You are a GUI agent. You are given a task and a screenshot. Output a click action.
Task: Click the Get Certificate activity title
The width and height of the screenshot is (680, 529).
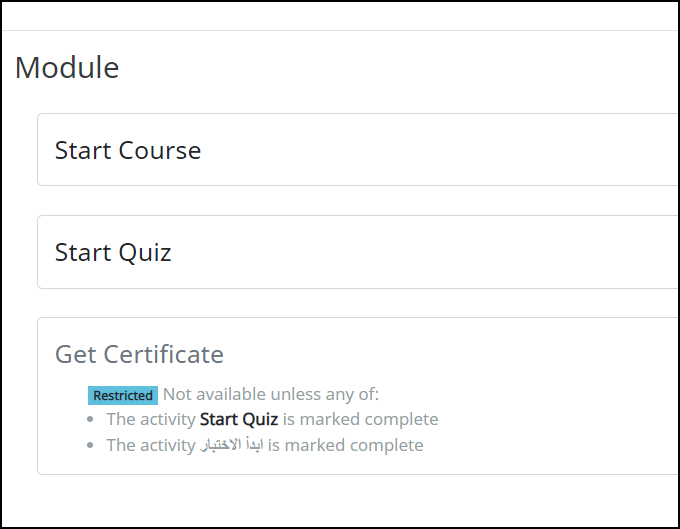pyautogui.click(x=139, y=354)
